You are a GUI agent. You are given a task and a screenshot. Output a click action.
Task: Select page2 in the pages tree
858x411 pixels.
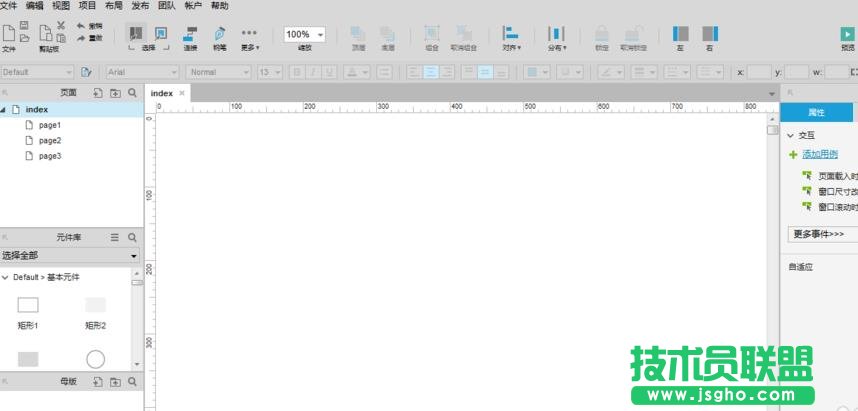click(x=50, y=141)
